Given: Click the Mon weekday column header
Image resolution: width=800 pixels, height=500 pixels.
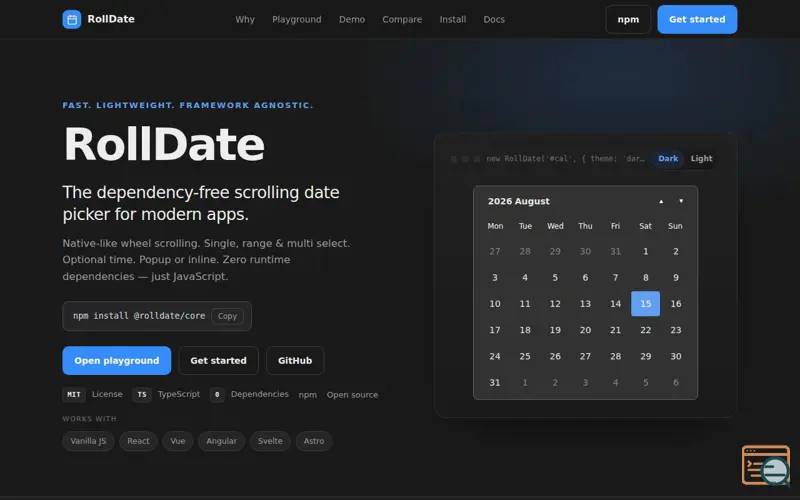Looking at the screenshot, I should 495,226.
